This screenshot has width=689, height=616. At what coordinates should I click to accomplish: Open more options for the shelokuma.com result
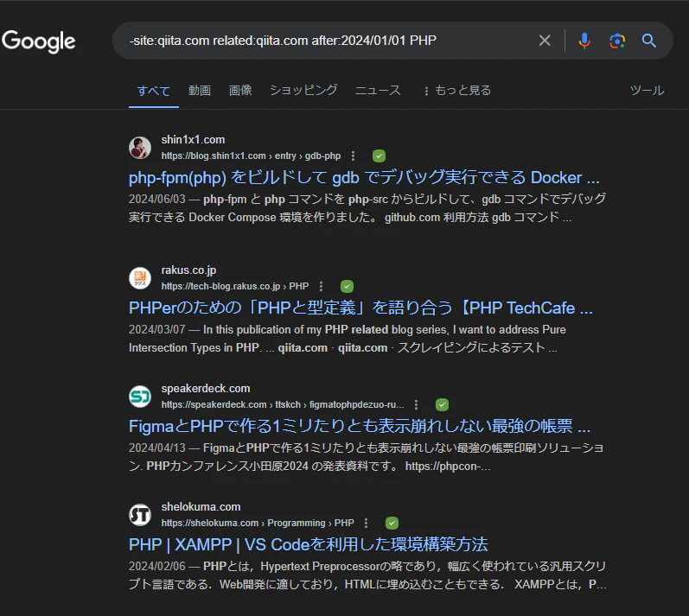click(366, 523)
